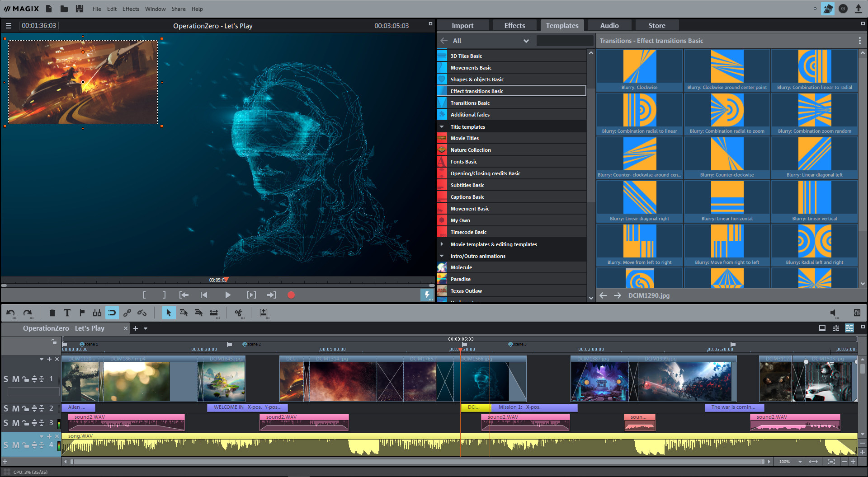Click the marker flag icon

pos(82,313)
